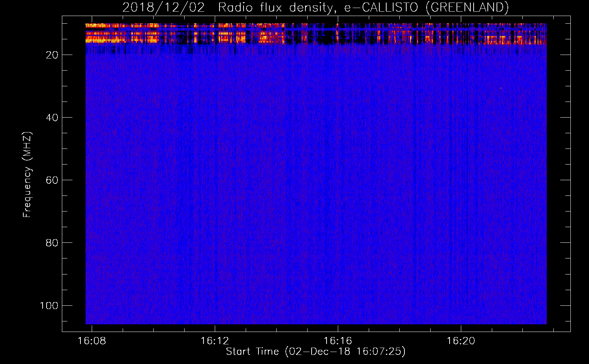Click the 20 MHz frequency tick label
This screenshot has width=589, height=364.
click(x=52, y=55)
